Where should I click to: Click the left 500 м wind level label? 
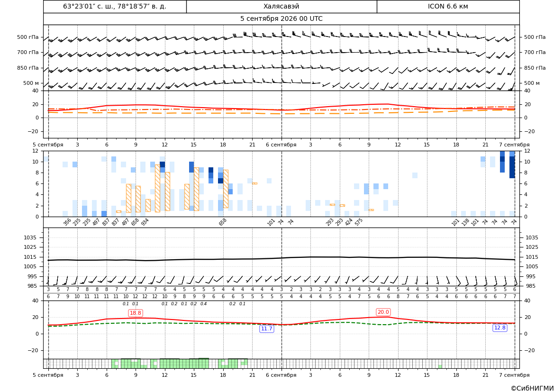[31, 83]
